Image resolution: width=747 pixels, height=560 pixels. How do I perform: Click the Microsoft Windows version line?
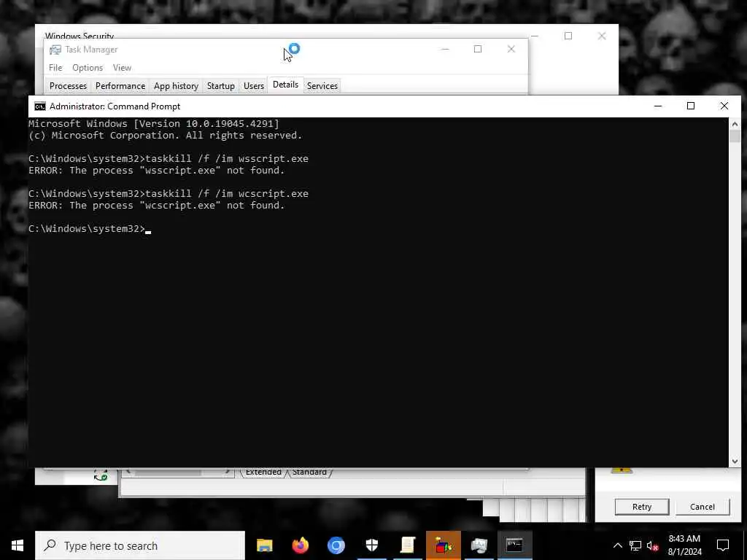click(153, 124)
